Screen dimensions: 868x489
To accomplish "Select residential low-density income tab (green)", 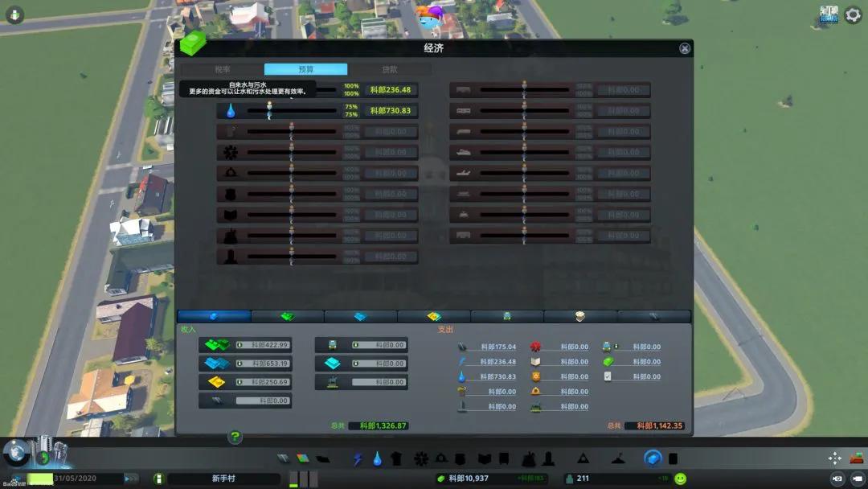I will (287, 316).
